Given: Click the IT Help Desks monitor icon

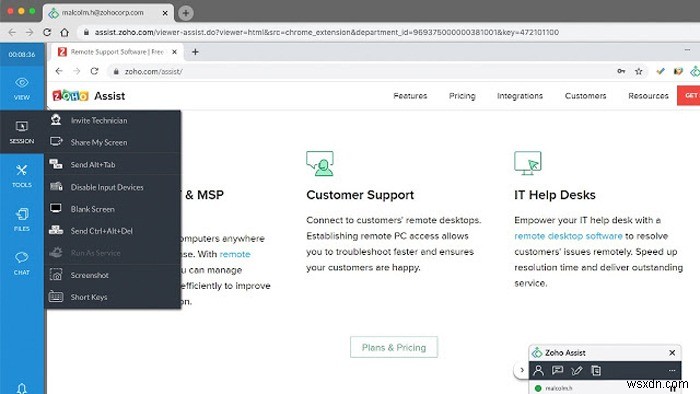Looking at the screenshot, I should (x=528, y=163).
